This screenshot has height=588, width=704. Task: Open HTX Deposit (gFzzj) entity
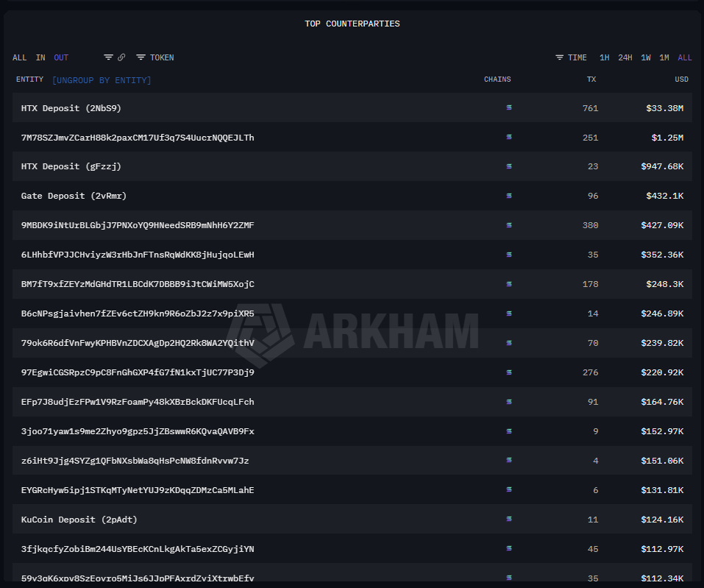(71, 166)
